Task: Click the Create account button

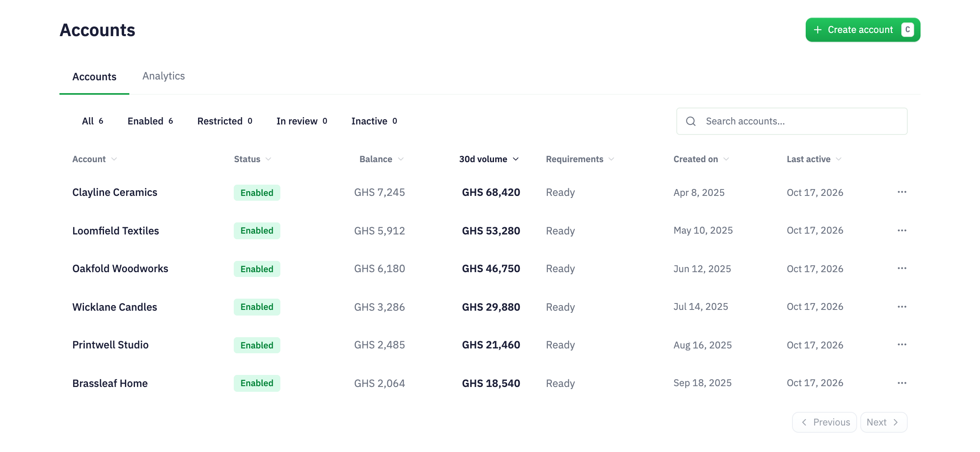Action: click(x=863, y=30)
